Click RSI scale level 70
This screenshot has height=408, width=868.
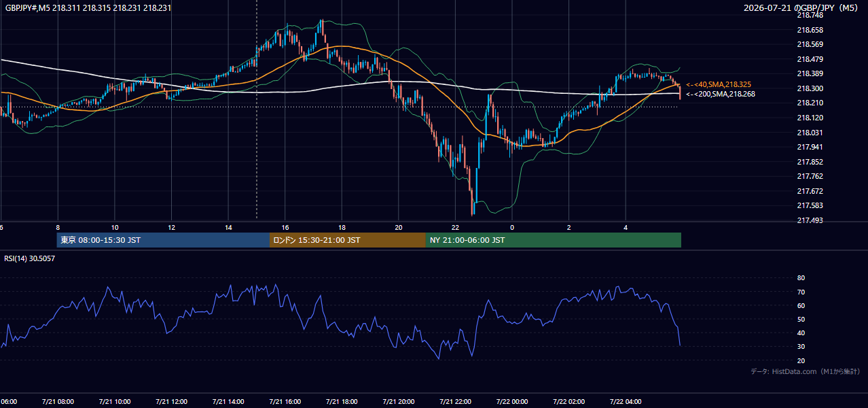click(801, 292)
